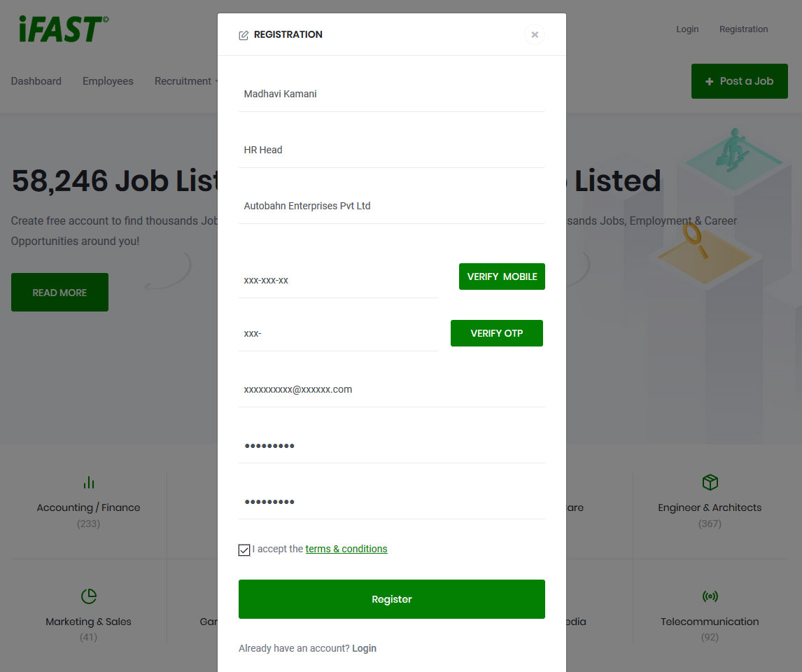Focus the Madhavi Kamani name field
The image size is (802, 672).
click(392, 94)
